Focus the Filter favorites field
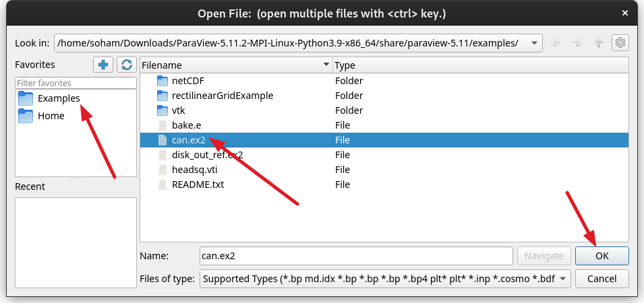644x303 pixels. click(x=76, y=83)
